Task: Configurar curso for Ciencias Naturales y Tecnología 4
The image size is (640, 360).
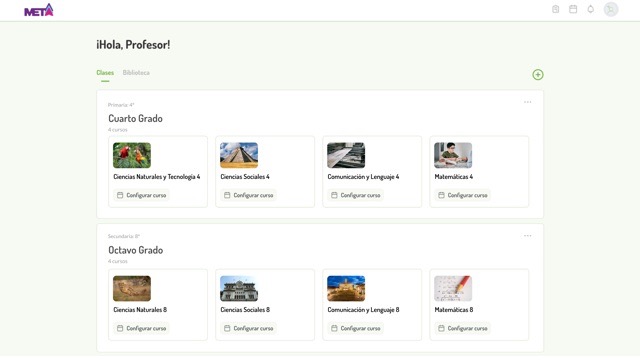Action: [x=141, y=195]
